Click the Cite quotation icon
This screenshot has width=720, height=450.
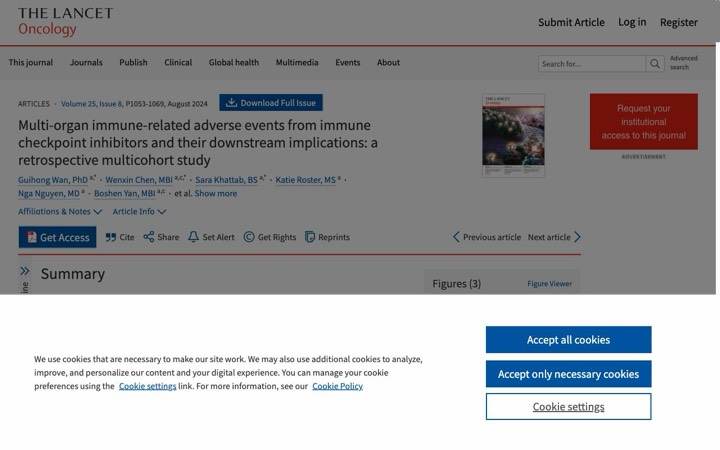(111, 237)
